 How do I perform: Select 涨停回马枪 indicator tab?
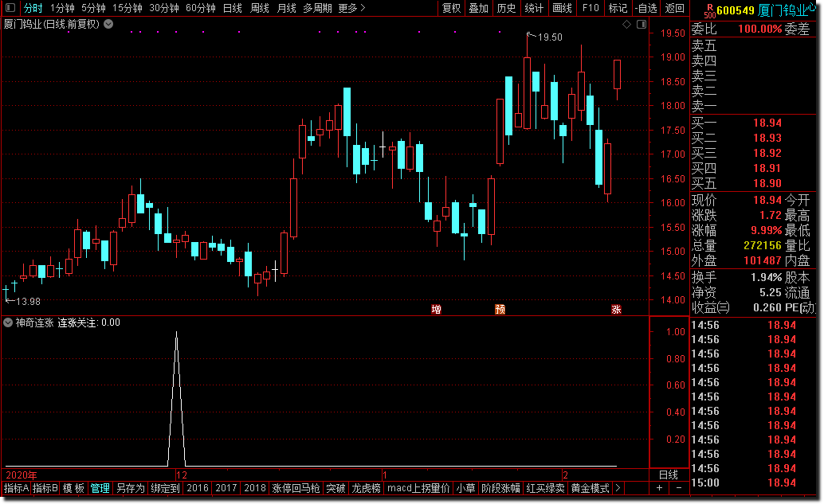click(296, 488)
